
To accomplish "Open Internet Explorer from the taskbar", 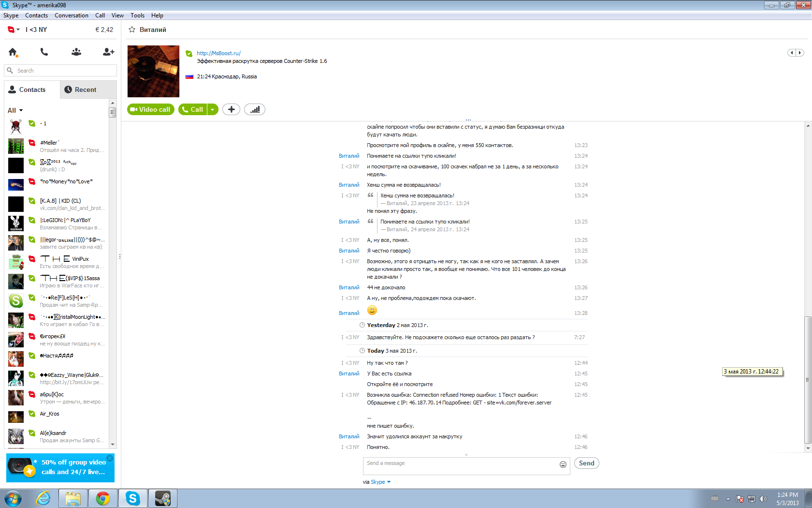I will (x=43, y=498).
